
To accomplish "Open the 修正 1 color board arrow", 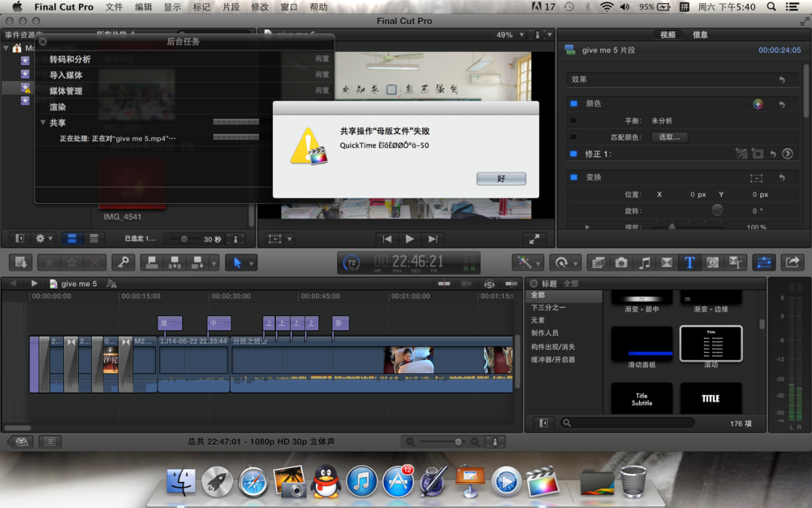I will click(x=787, y=154).
